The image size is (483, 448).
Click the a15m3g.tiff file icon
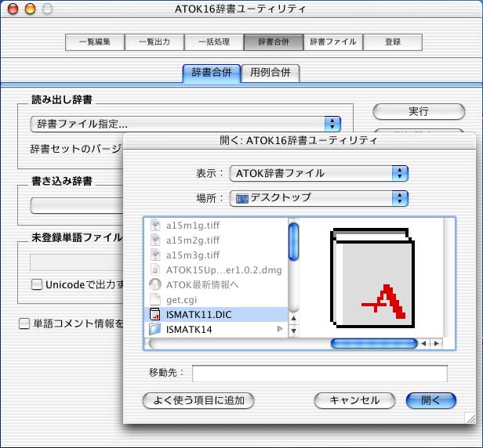click(x=155, y=255)
